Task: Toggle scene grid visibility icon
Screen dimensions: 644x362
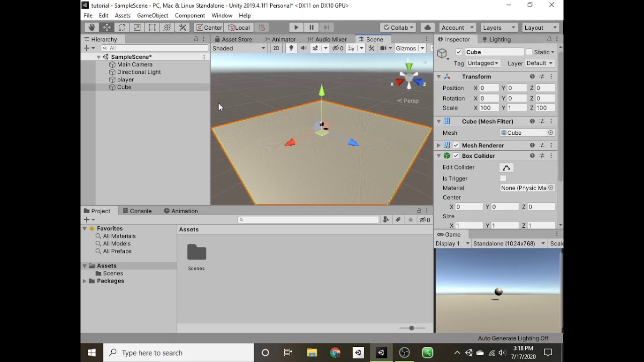Action: [x=351, y=48]
